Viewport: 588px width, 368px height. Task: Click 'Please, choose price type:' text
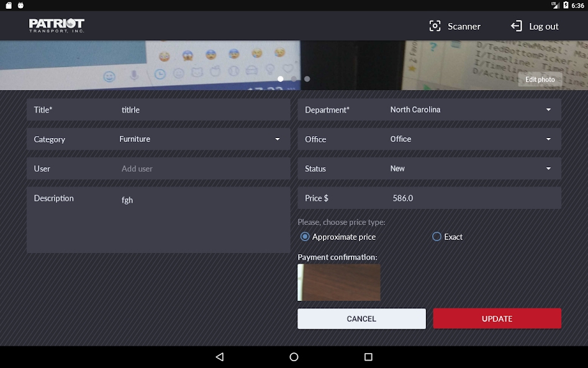coord(341,223)
